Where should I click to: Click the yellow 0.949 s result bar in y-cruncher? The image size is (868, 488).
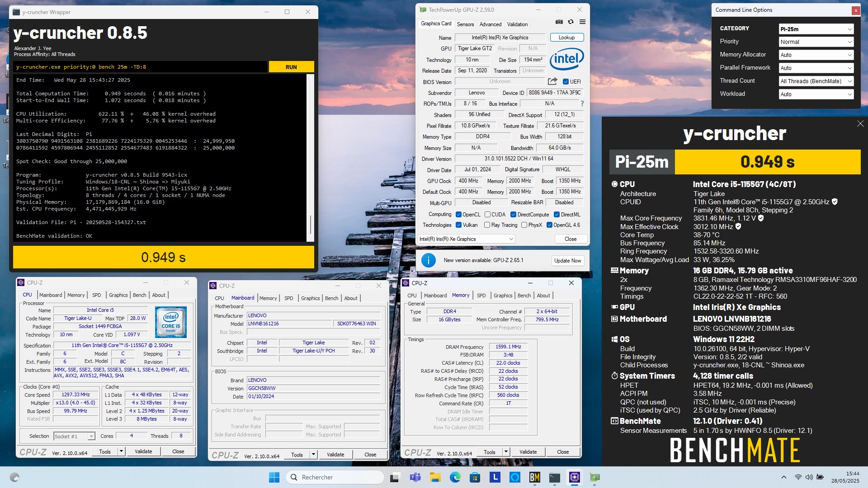coord(164,257)
